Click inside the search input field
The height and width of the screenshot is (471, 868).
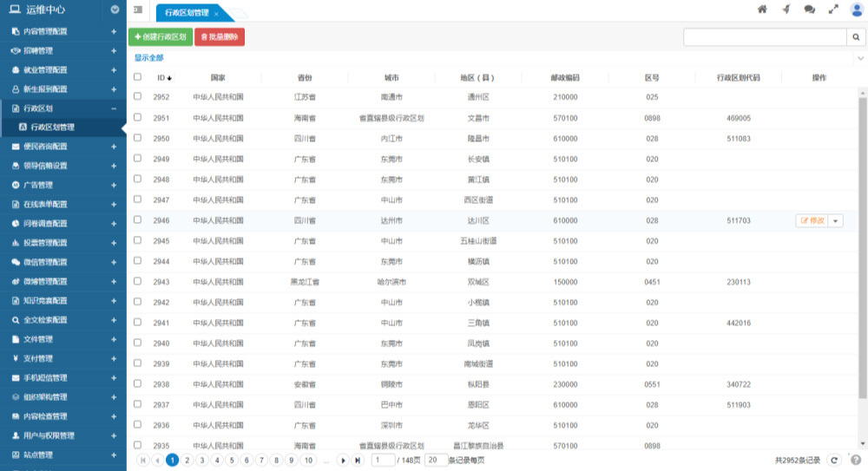(764, 37)
